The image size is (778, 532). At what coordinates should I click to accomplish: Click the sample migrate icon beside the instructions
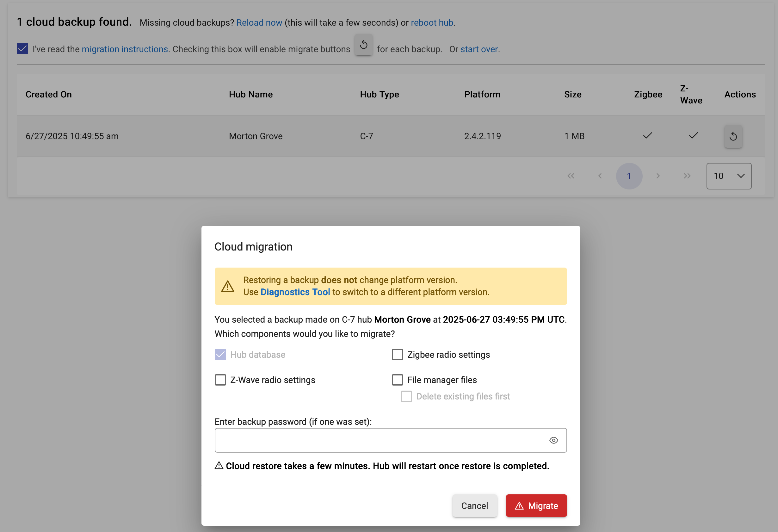(364, 45)
